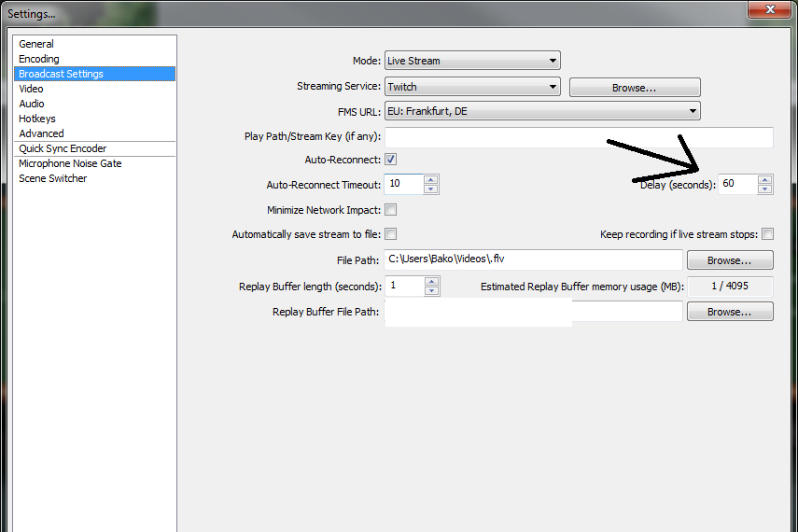Decrease Delay seconds with down arrow
Screen dimensions: 798x532
pyautogui.click(x=765, y=189)
